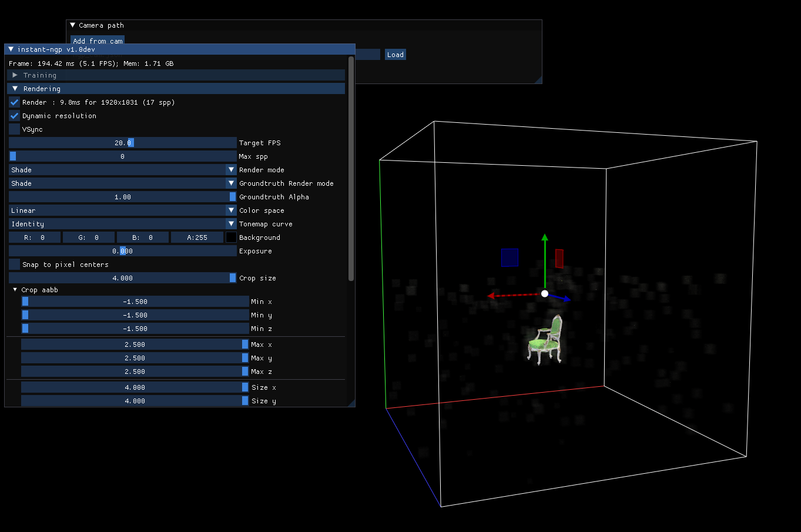This screenshot has height=532, width=801.
Task: Click the alpha field showing A:255
Action: click(197, 237)
